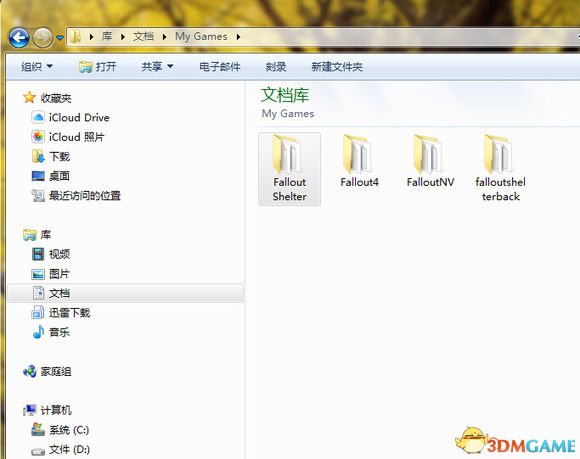Click the 刻录 toolbar button
The height and width of the screenshot is (459, 580).
point(276,67)
